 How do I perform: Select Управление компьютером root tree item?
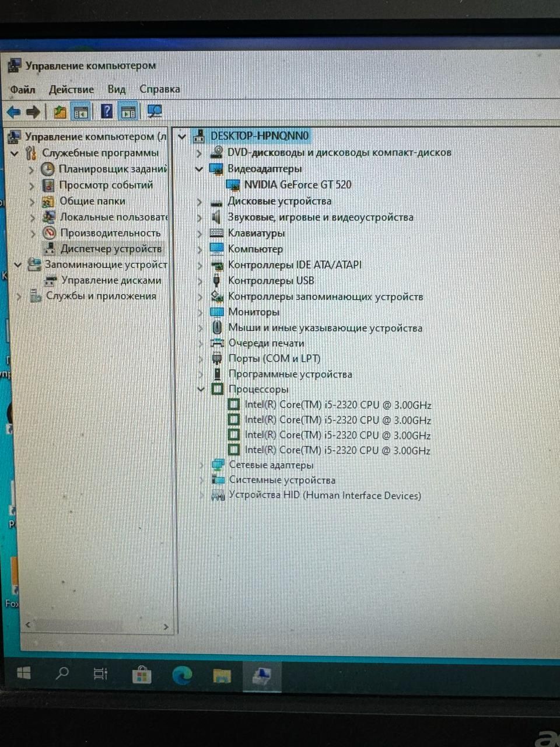94,137
